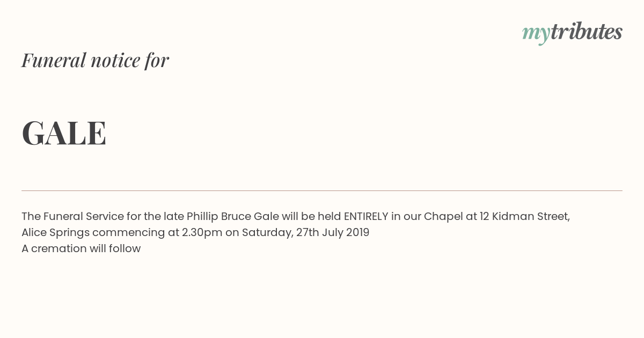Select the name "Phillip Bruce Gale"
This screenshot has height=338, width=644.
click(x=232, y=216)
